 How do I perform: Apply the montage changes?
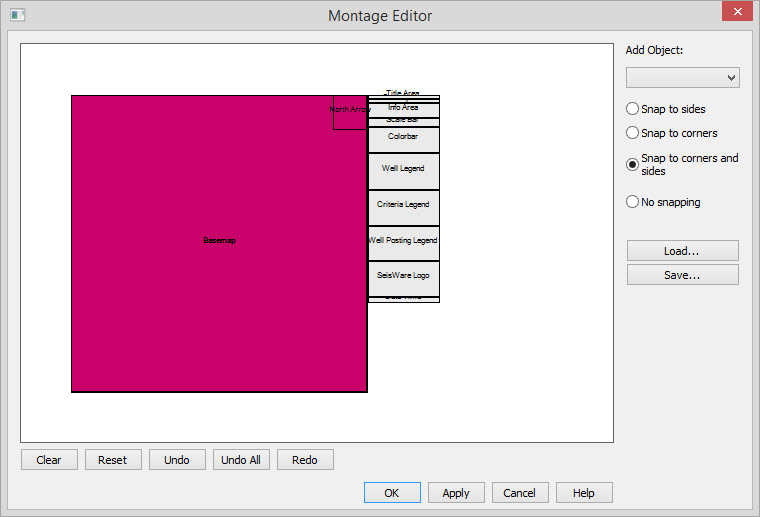click(x=456, y=493)
